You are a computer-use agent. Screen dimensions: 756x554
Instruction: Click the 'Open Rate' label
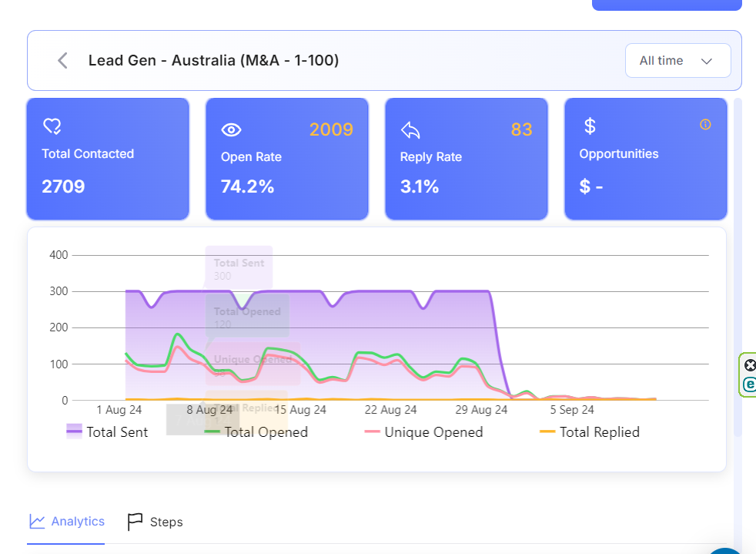(x=251, y=157)
